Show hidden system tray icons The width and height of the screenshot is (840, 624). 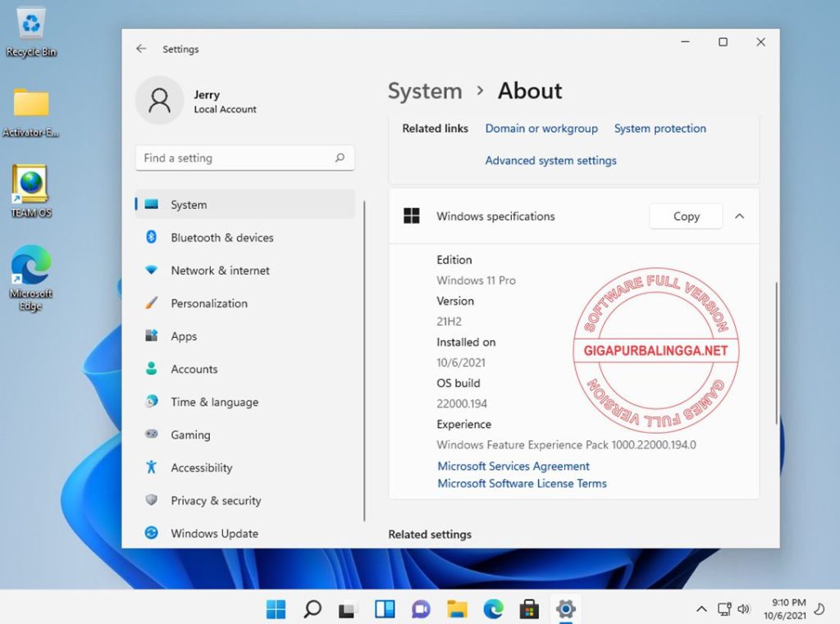click(x=701, y=609)
